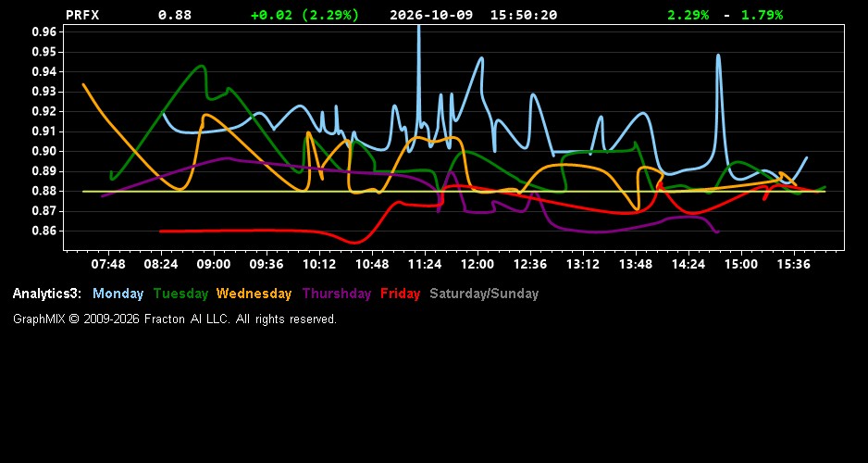
Task: Click the red Friday line's lowest dip
Action: pyautogui.click(x=354, y=242)
